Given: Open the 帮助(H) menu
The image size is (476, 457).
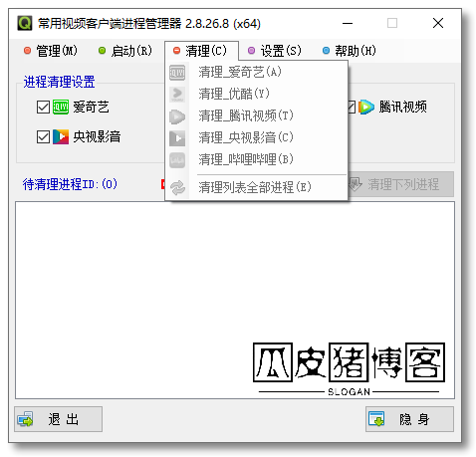Looking at the screenshot, I should click(350, 51).
